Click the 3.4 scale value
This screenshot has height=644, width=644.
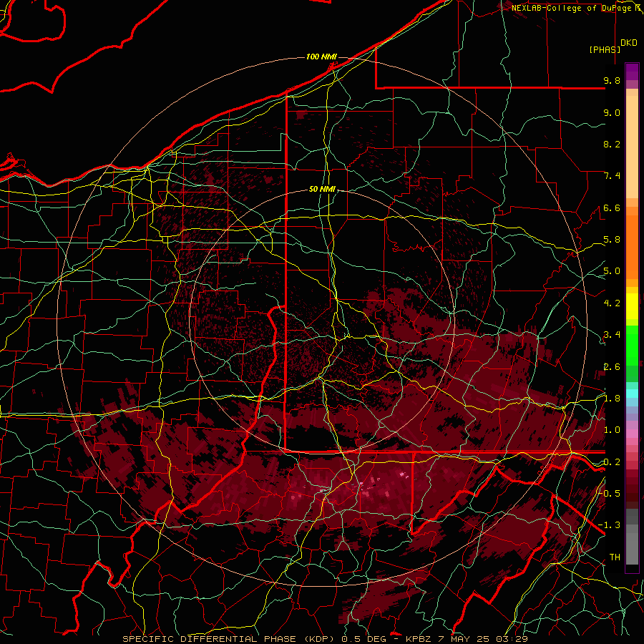pyautogui.click(x=612, y=335)
